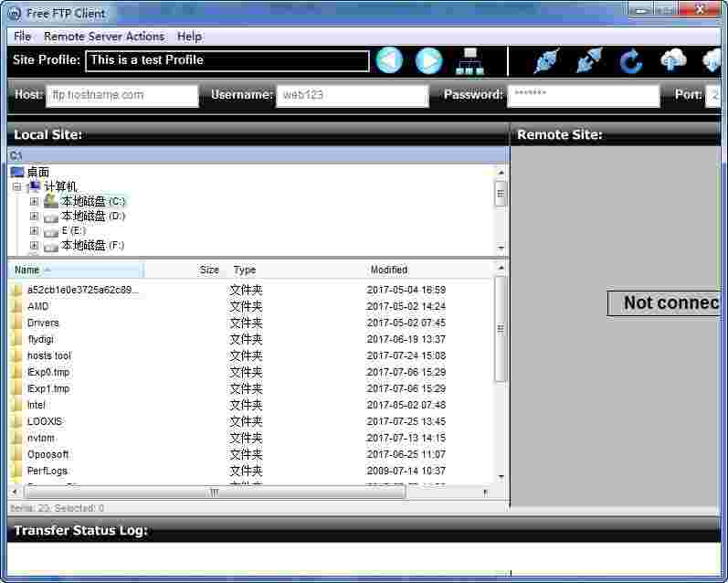
Task: Select the a52cb1e0e3725a62c89... folder name
Action: [x=82, y=290]
